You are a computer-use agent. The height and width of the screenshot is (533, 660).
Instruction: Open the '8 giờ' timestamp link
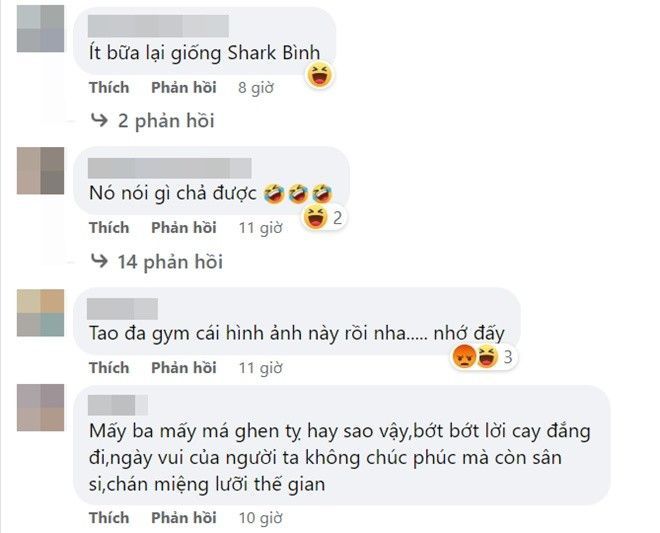coord(256,88)
